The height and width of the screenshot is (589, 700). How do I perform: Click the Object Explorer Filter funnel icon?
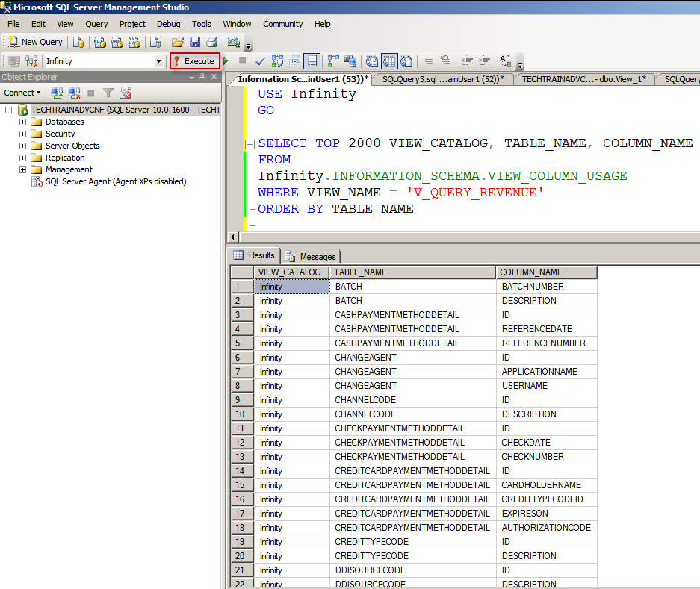108,93
